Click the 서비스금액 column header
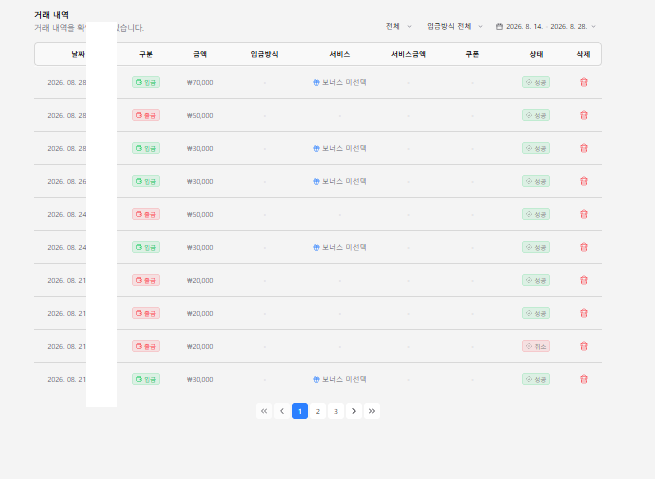 pyautogui.click(x=408, y=54)
